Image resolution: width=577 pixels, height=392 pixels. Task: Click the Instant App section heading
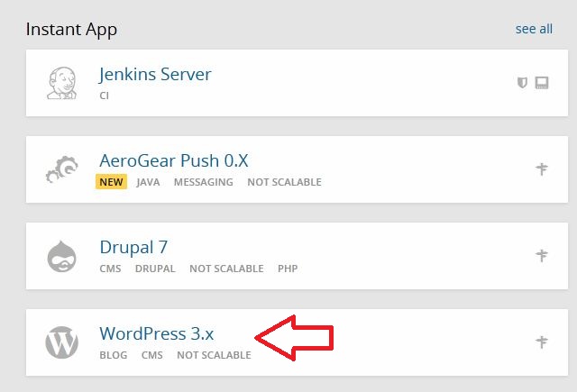(71, 30)
